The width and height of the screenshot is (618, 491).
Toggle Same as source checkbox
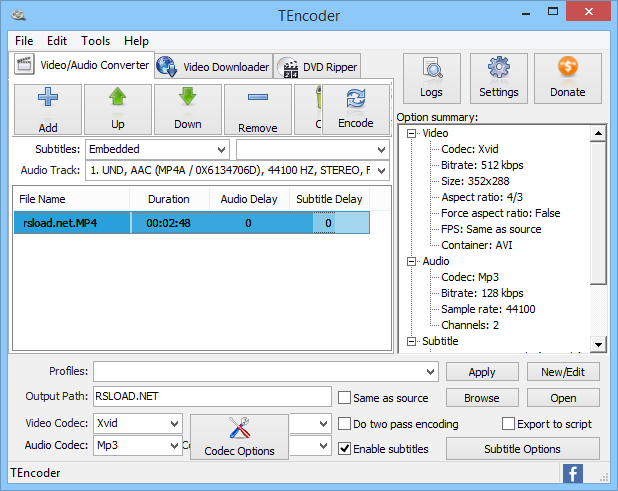(x=344, y=398)
